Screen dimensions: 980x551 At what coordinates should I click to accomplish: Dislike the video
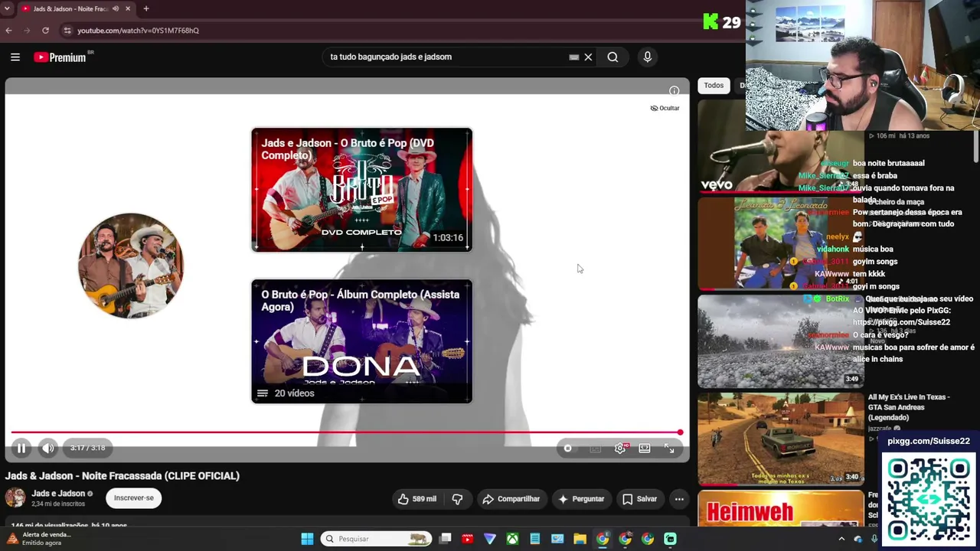click(457, 499)
